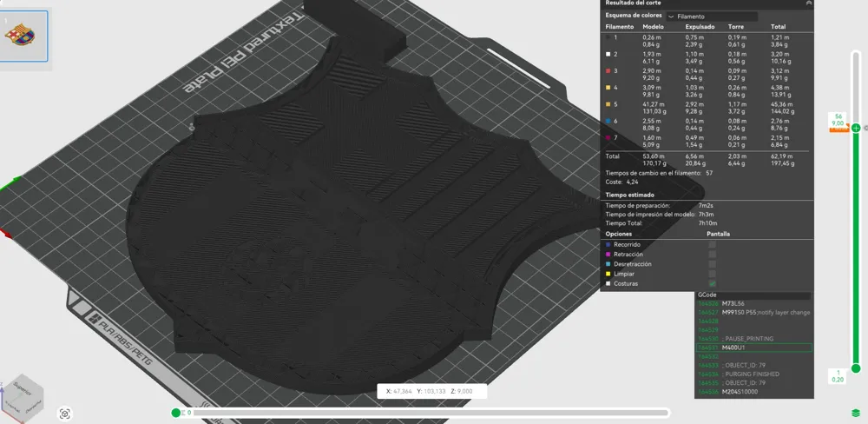868x424 pixels.
Task: Click the fit-view icon beside the cube
Action: click(x=65, y=414)
